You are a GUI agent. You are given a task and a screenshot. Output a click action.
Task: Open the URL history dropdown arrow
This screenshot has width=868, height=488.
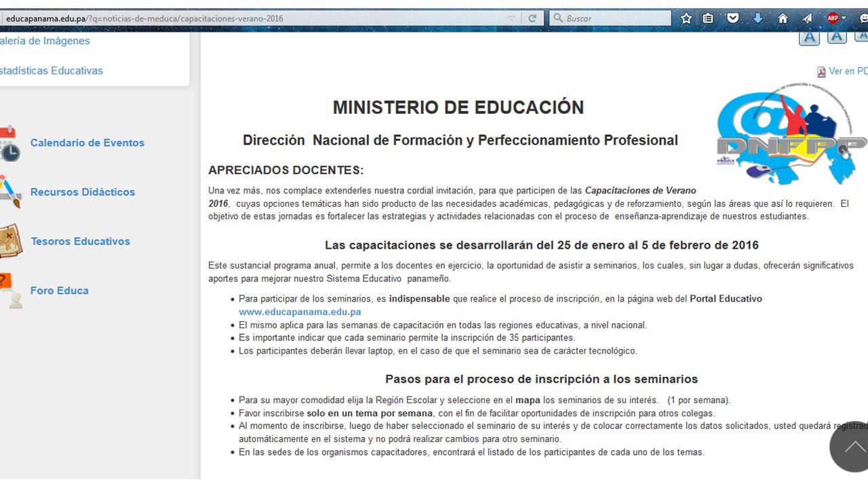tap(512, 18)
